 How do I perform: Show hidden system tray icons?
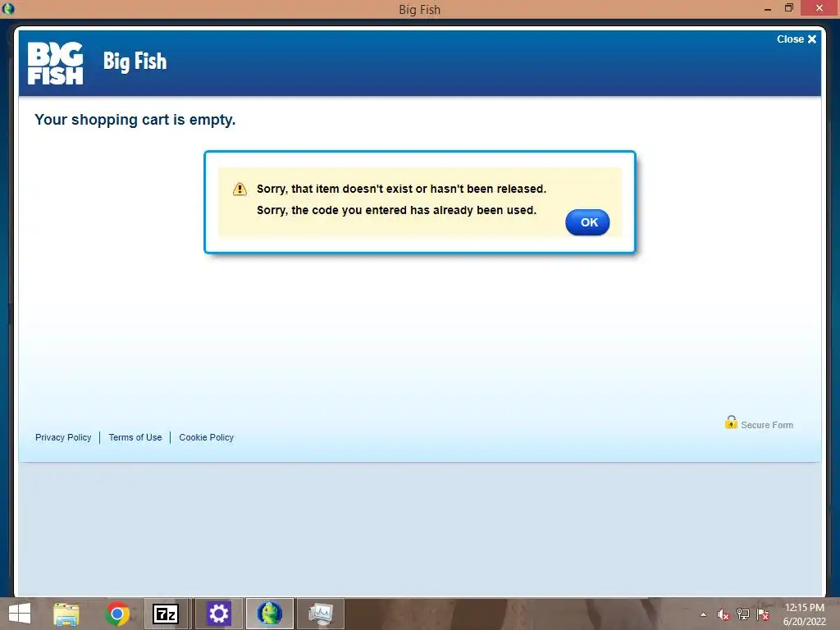tap(703, 614)
